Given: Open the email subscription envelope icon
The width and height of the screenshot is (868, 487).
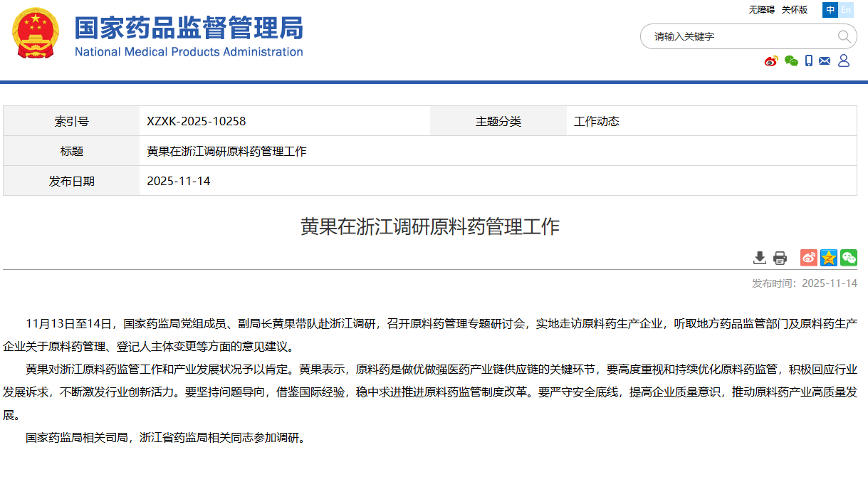Looking at the screenshot, I should 825,61.
